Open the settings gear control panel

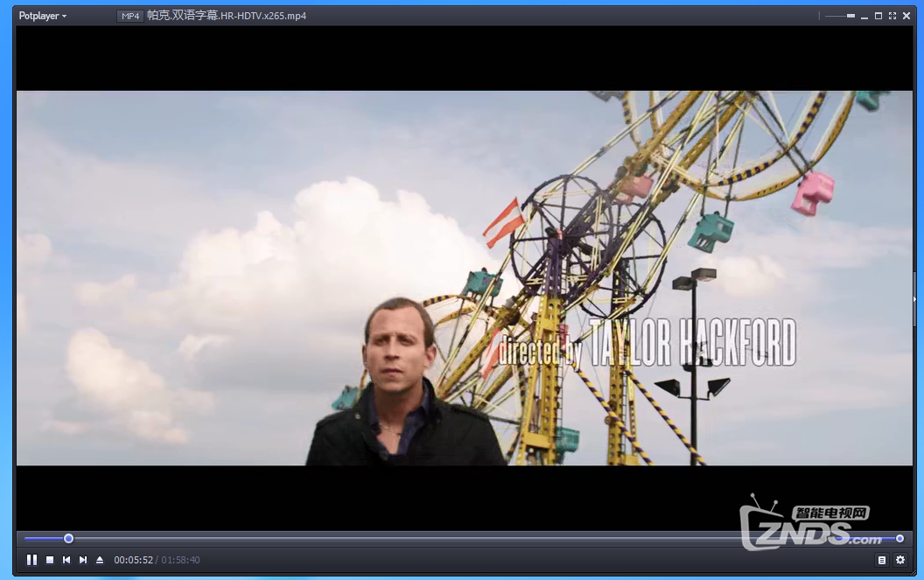(900, 560)
